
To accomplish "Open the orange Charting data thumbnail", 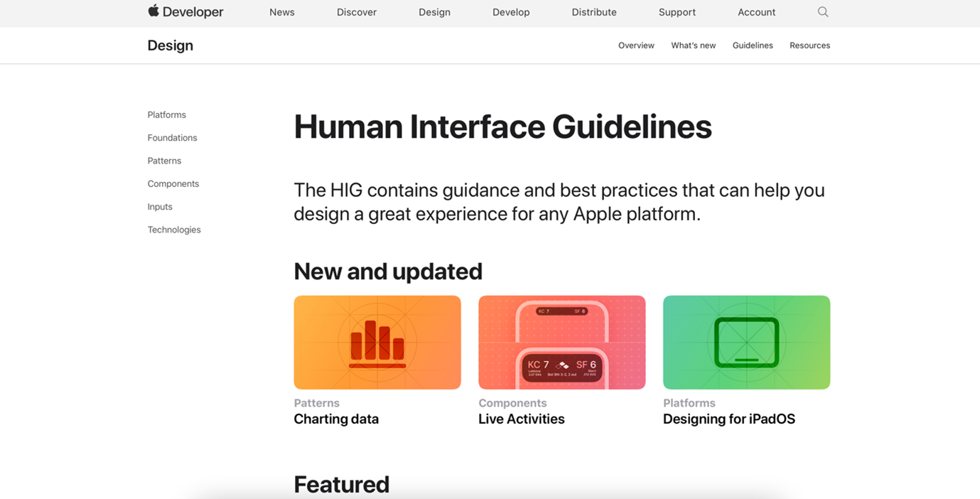I will [x=377, y=343].
